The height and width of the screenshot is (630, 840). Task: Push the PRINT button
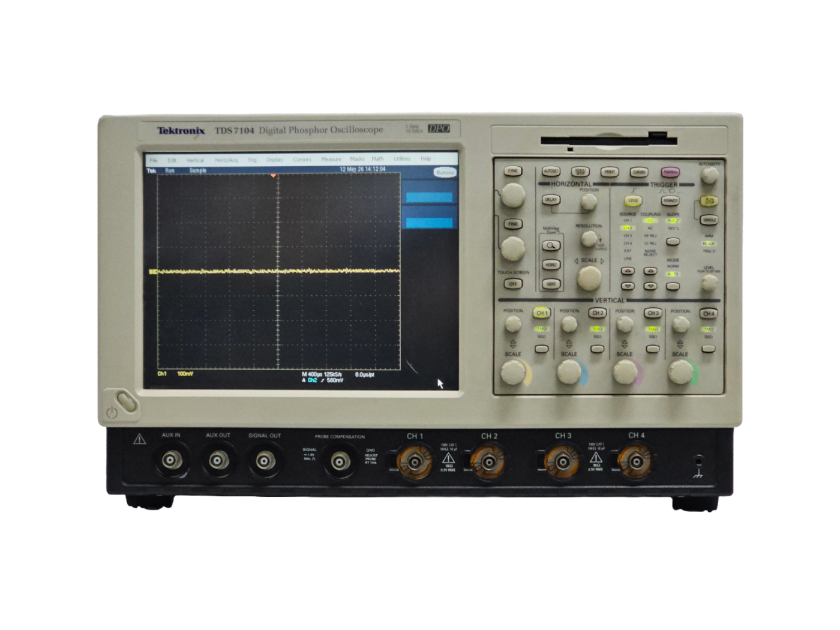[609, 172]
